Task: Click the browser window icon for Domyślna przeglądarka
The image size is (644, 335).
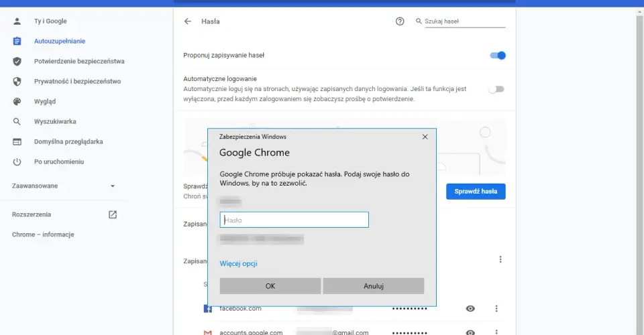Action: pyautogui.click(x=17, y=141)
